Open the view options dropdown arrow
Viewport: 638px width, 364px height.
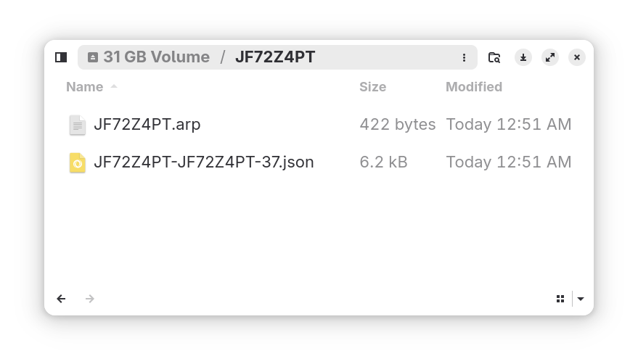point(581,299)
